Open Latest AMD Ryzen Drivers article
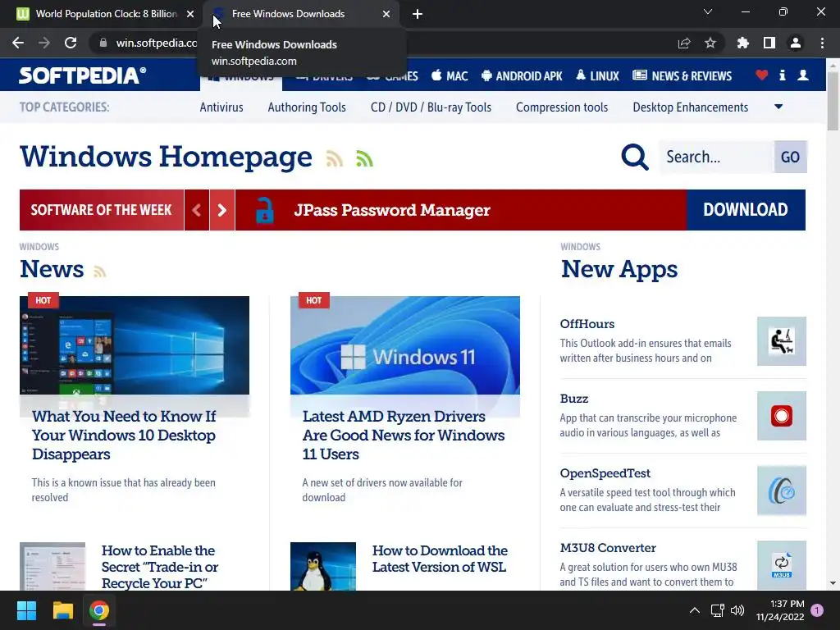The height and width of the screenshot is (630, 840). [404, 435]
